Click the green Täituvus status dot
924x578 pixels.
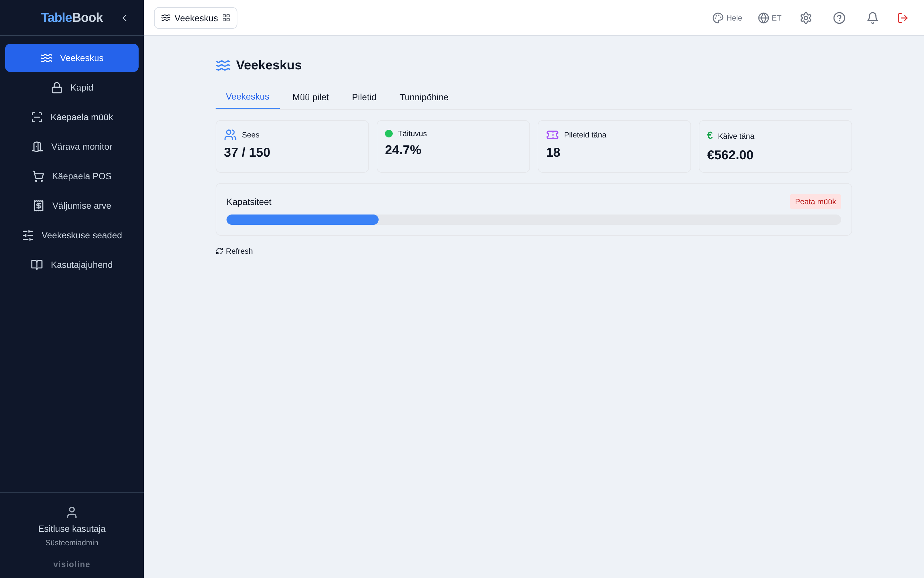(389, 133)
